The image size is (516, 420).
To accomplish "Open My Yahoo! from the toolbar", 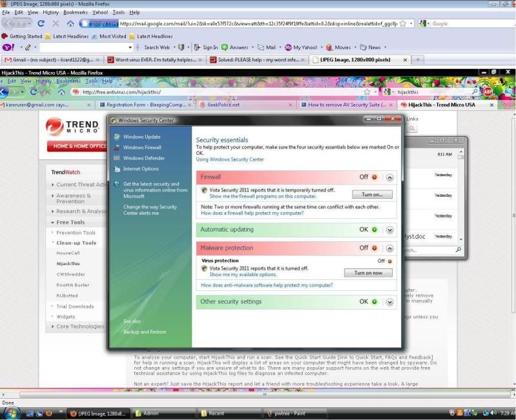I will click(x=301, y=47).
